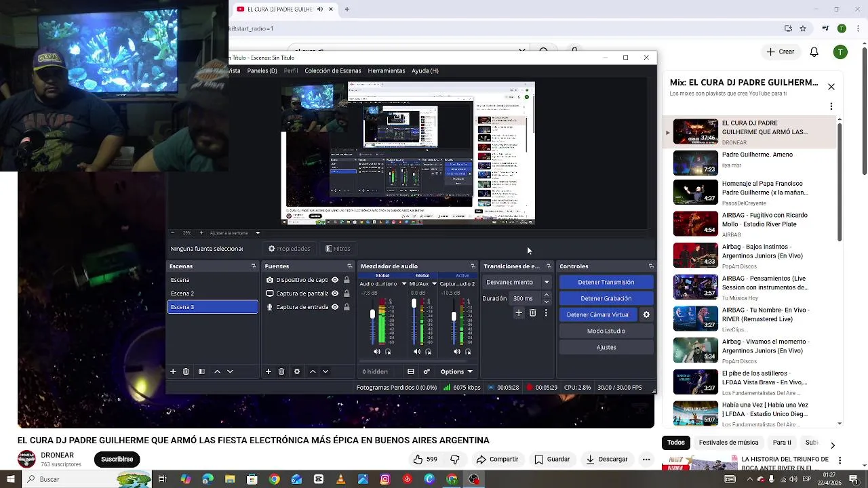Undock the Controles panel
Screen dimensions: 868x488
651,266
